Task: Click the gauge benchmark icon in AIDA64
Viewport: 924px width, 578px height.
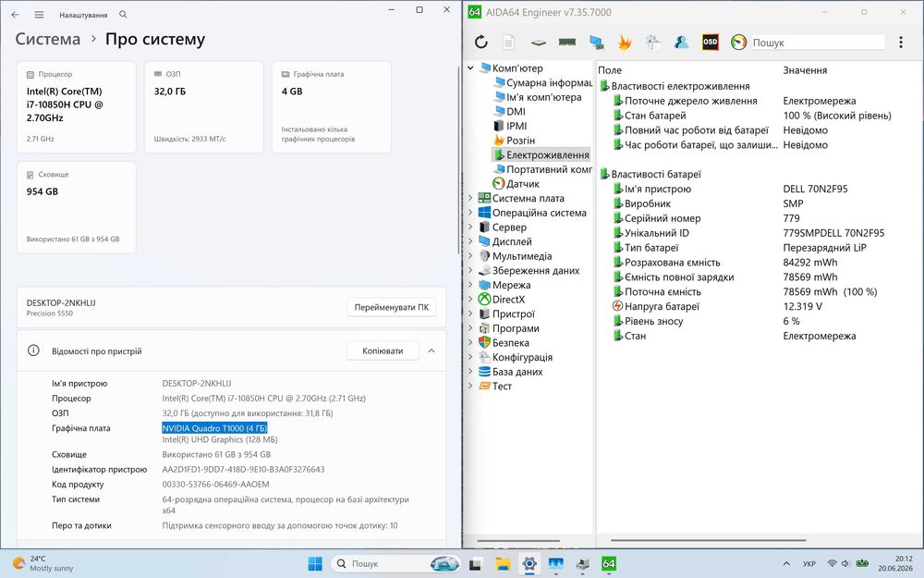Action: pyautogui.click(x=738, y=42)
